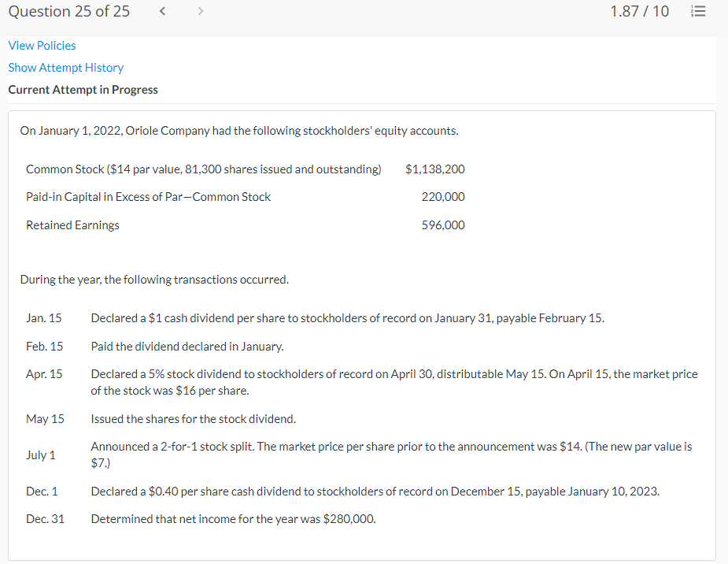The height and width of the screenshot is (564, 728).
Task: Select the left navigation arrow beside Question 25
Action: [x=162, y=11]
